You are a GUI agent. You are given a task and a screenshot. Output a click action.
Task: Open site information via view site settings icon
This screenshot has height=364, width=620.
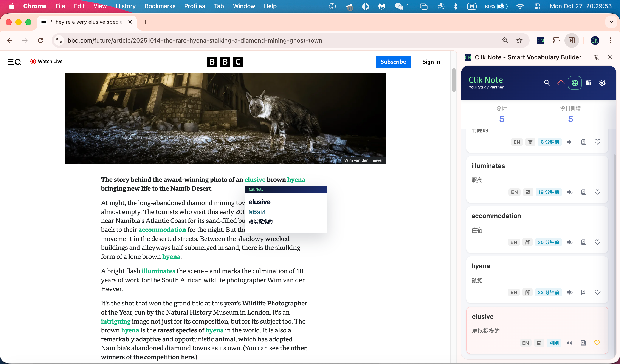pyautogui.click(x=59, y=41)
